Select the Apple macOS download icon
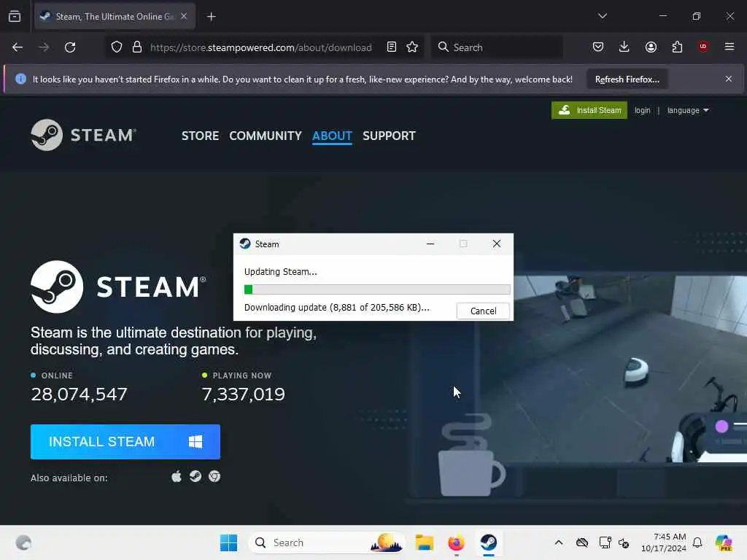 tap(177, 477)
